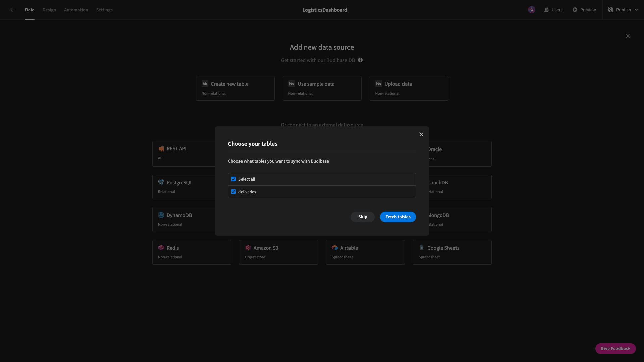Click the Preview play icon

tap(575, 10)
